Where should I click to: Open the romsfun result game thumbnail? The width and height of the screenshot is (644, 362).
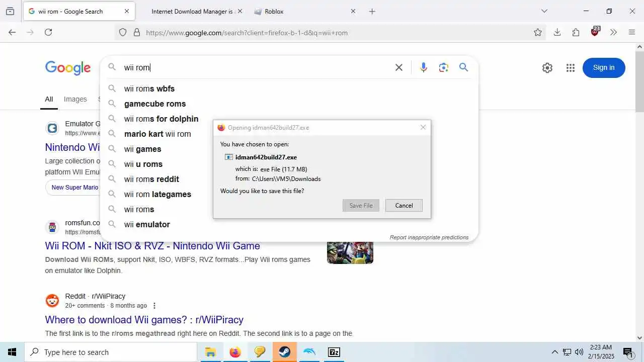pyautogui.click(x=350, y=253)
